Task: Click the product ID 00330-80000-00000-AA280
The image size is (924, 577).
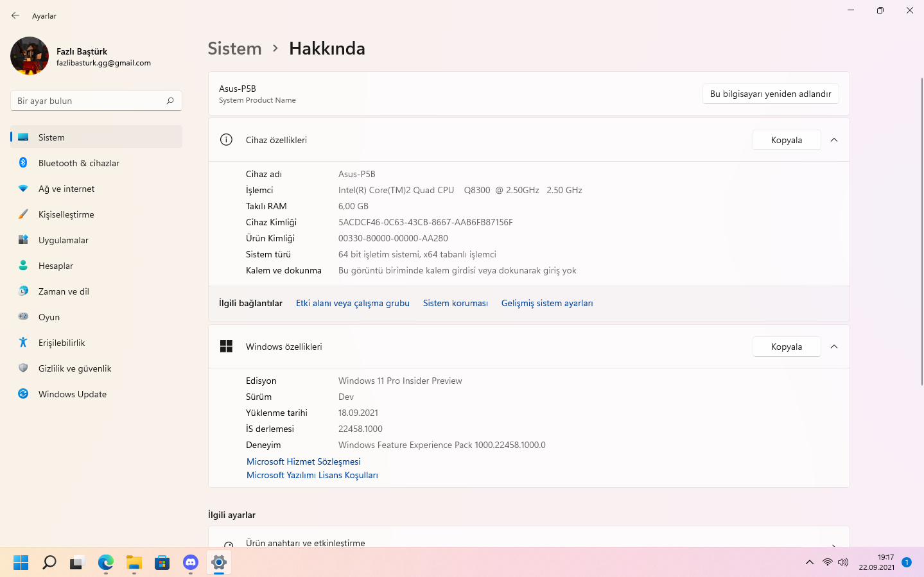Action: [393, 238]
